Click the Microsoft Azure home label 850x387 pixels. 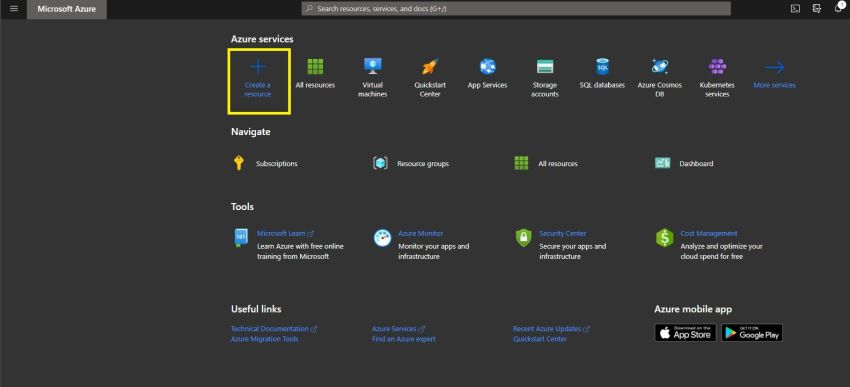pyautogui.click(x=67, y=9)
